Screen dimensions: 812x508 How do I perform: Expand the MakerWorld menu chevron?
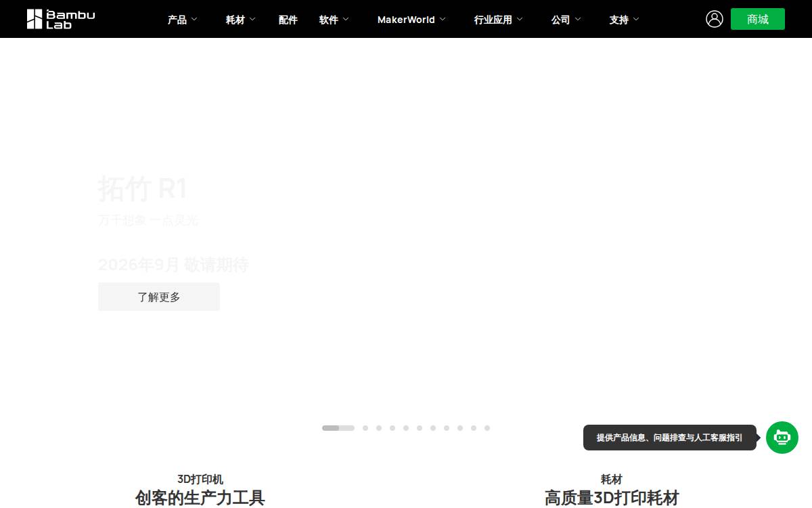[443, 20]
